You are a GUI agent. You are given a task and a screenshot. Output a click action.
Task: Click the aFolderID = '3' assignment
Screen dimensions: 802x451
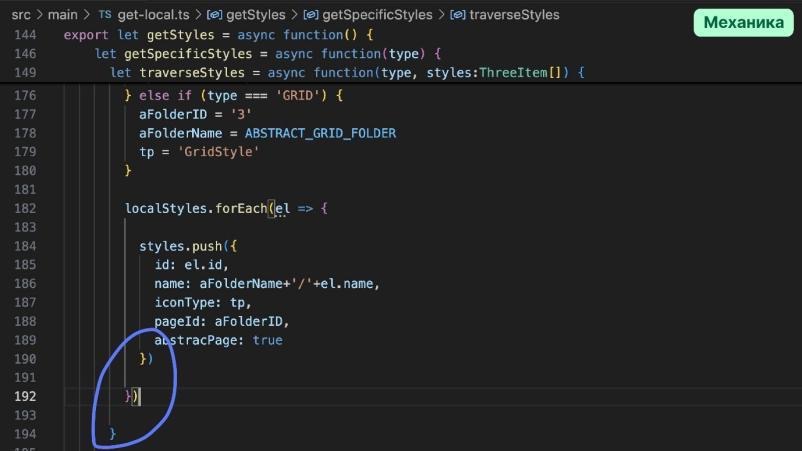[x=195, y=115]
